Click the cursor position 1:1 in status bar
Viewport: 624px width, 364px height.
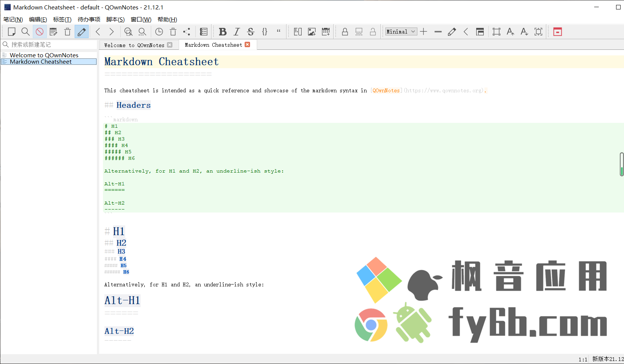(x=583, y=359)
